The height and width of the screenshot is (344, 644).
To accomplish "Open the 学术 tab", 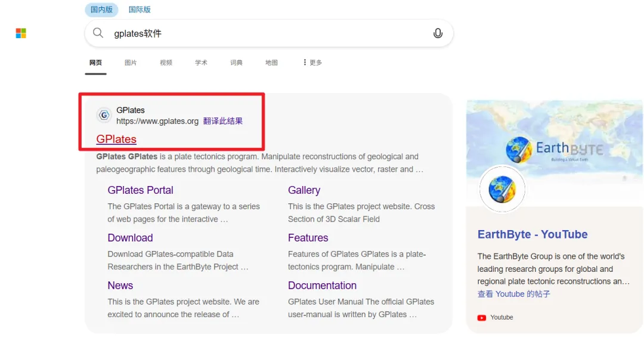I will click(x=201, y=63).
